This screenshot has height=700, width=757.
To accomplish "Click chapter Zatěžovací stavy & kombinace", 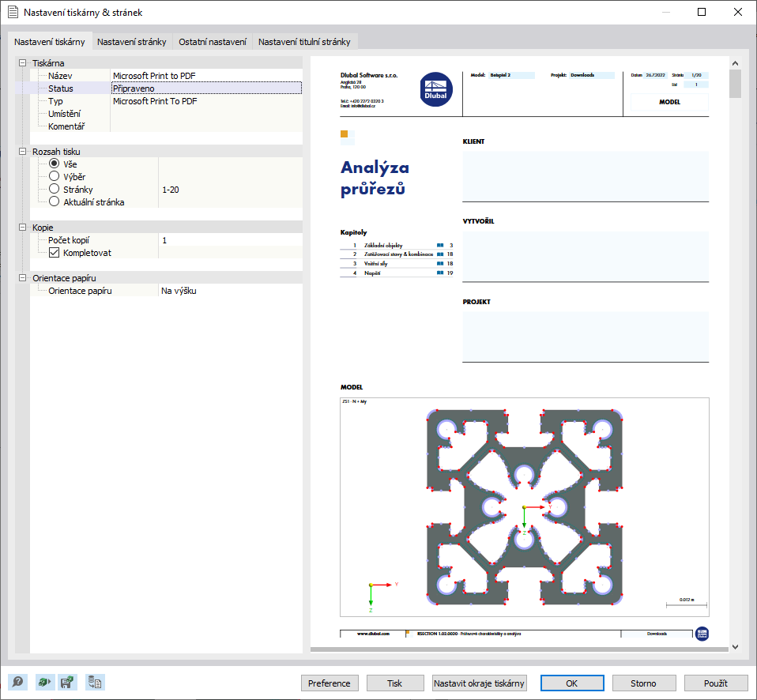I will tap(398, 254).
